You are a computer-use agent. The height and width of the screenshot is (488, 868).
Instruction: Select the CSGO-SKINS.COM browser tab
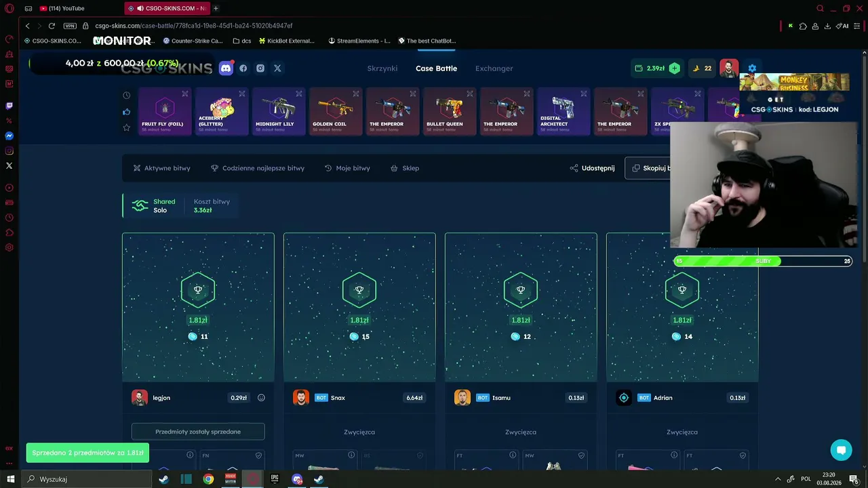pyautogui.click(x=168, y=8)
